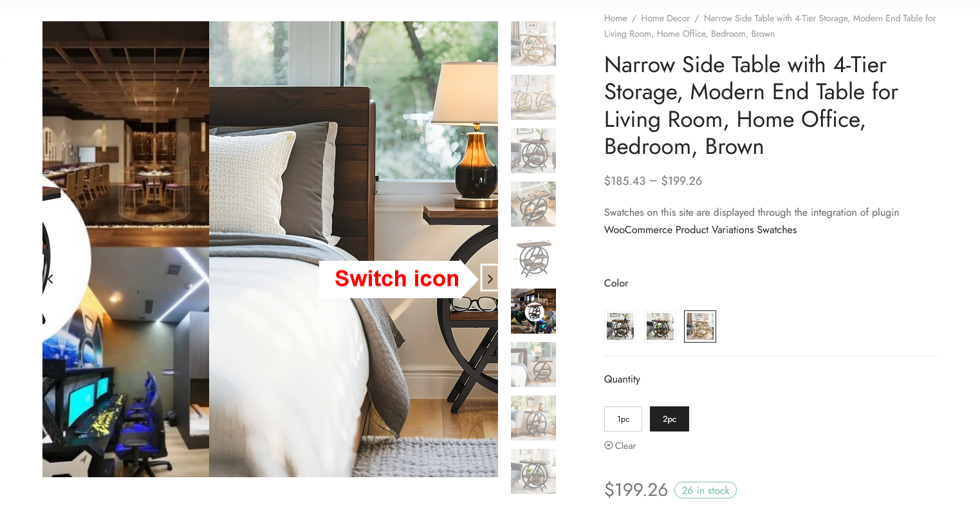
Task: Select the 2pc quantity option
Action: coord(669,419)
